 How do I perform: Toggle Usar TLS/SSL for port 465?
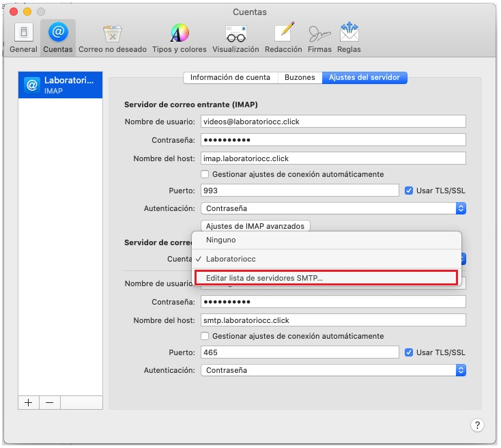[409, 352]
